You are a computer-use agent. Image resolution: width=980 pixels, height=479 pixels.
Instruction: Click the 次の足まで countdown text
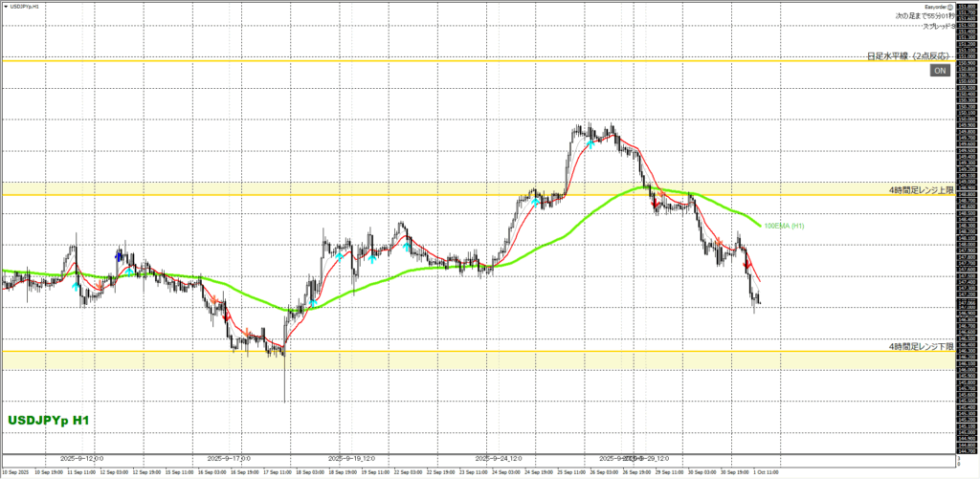pyautogui.click(x=924, y=15)
